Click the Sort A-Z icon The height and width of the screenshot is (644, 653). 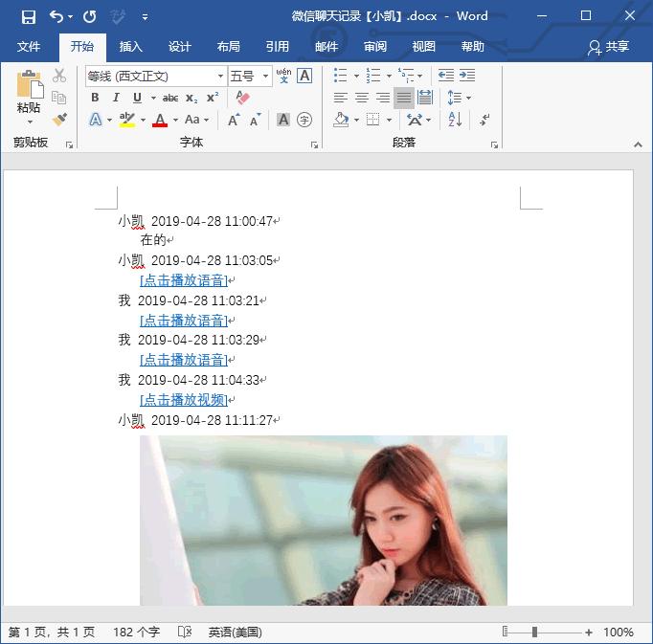point(455,120)
